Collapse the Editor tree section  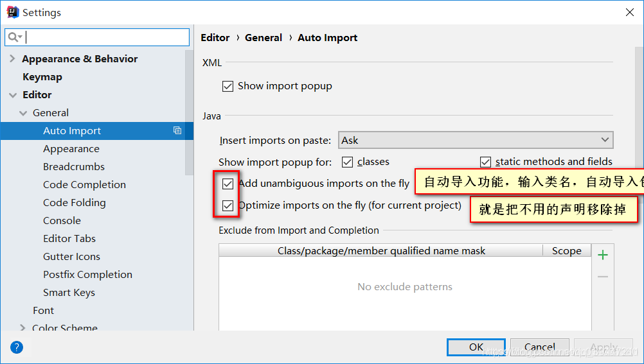[x=13, y=95]
